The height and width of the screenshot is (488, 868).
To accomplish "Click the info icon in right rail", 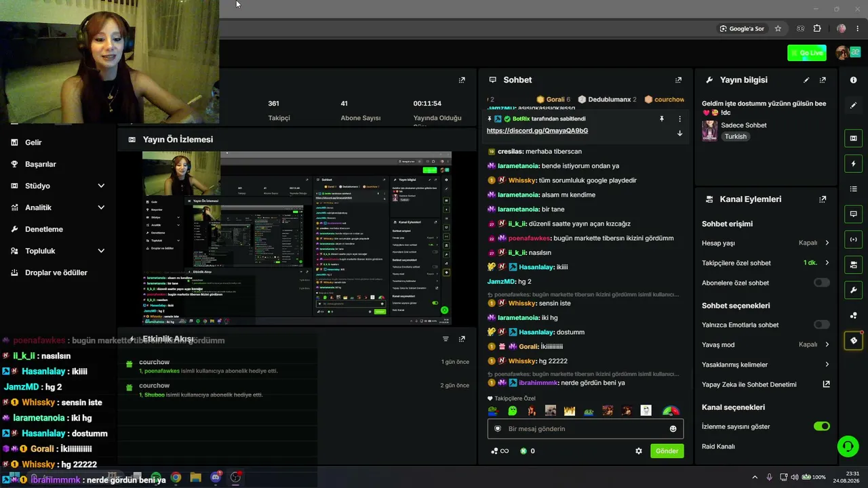I will tap(853, 80).
